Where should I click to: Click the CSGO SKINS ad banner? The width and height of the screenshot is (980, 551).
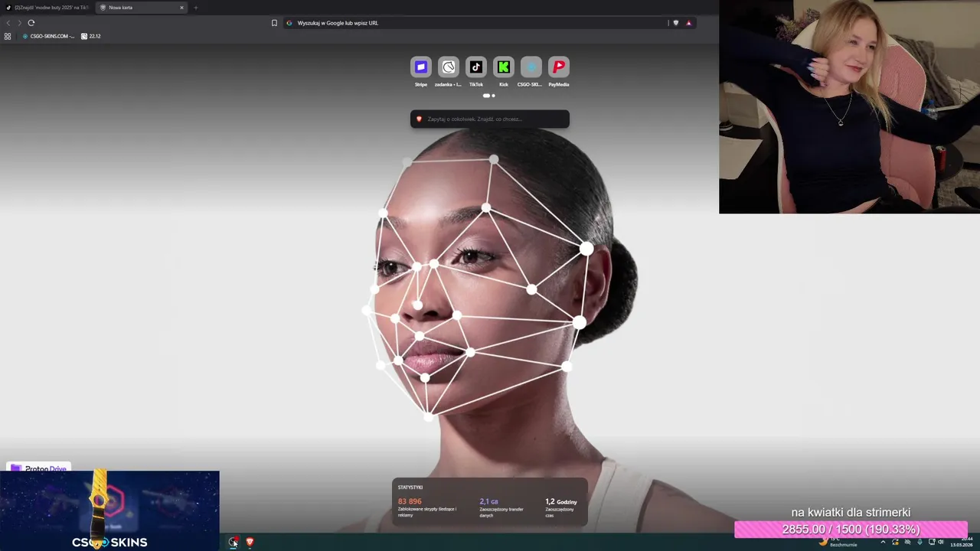click(109, 510)
